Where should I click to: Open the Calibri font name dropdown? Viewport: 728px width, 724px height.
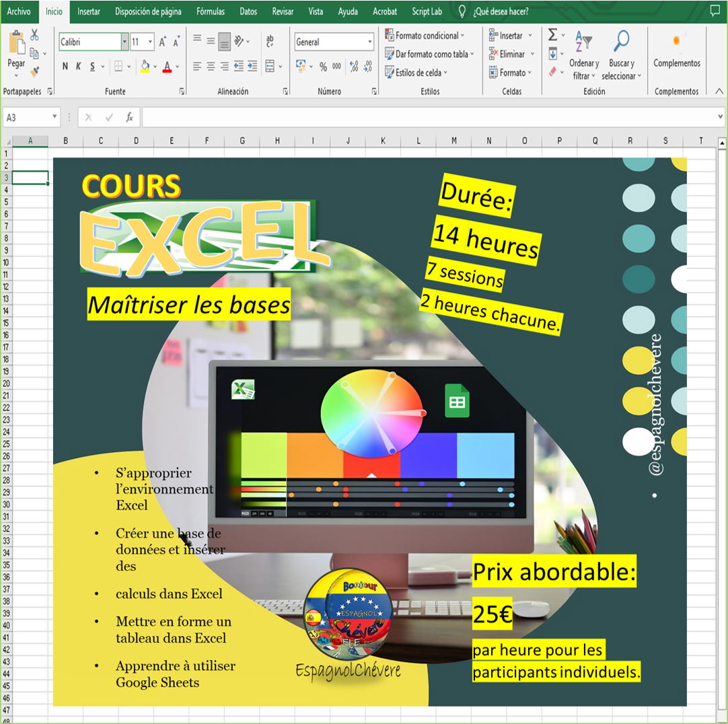tap(124, 42)
